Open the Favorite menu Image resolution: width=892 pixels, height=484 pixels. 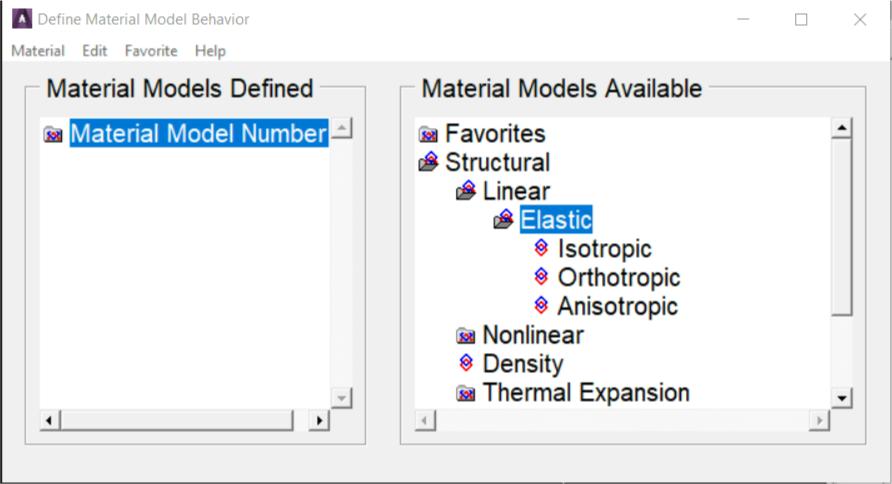tap(151, 51)
